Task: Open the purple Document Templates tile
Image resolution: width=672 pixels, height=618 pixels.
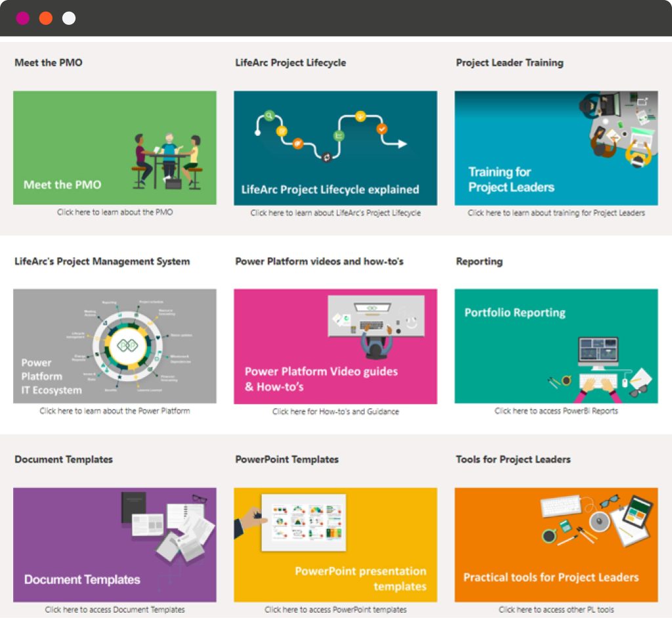Action: [x=115, y=544]
